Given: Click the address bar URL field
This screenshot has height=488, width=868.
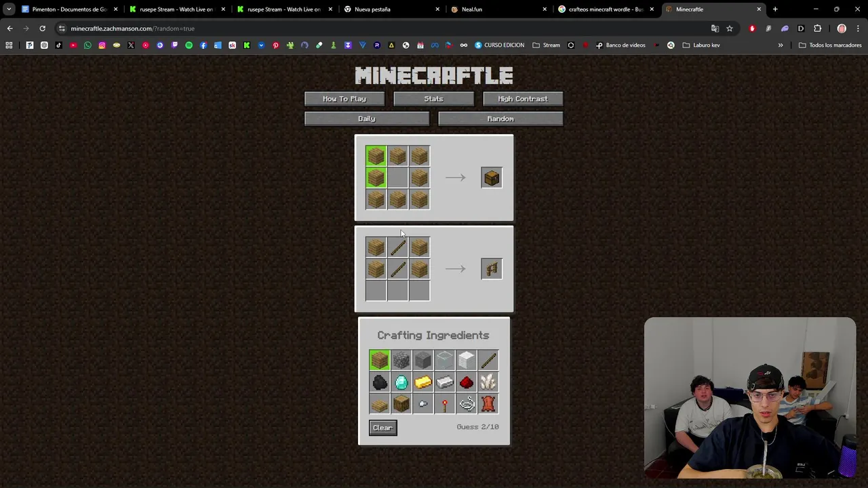Looking at the screenshot, I should coord(387,28).
